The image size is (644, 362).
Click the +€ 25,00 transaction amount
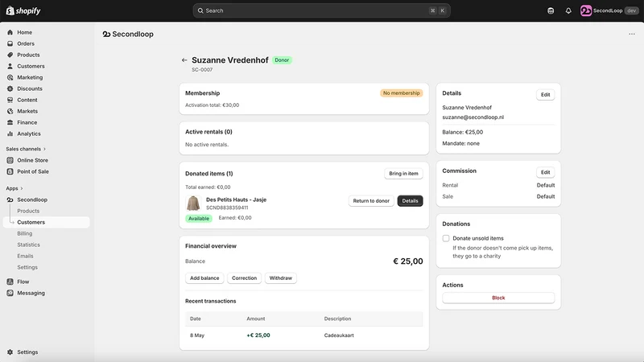point(258,335)
